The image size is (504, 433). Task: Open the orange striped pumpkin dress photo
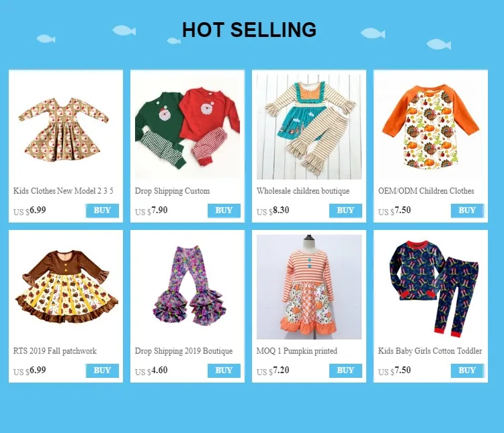[x=309, y=287]
